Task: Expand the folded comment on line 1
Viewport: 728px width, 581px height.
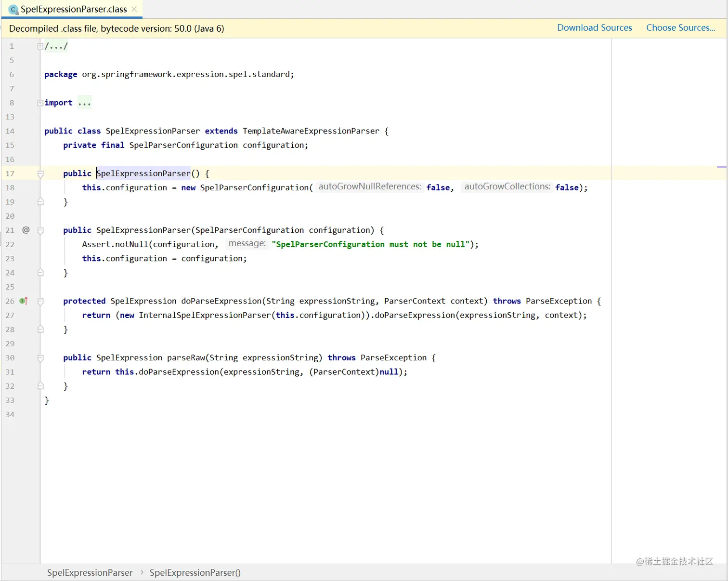Action: [40, 46]
